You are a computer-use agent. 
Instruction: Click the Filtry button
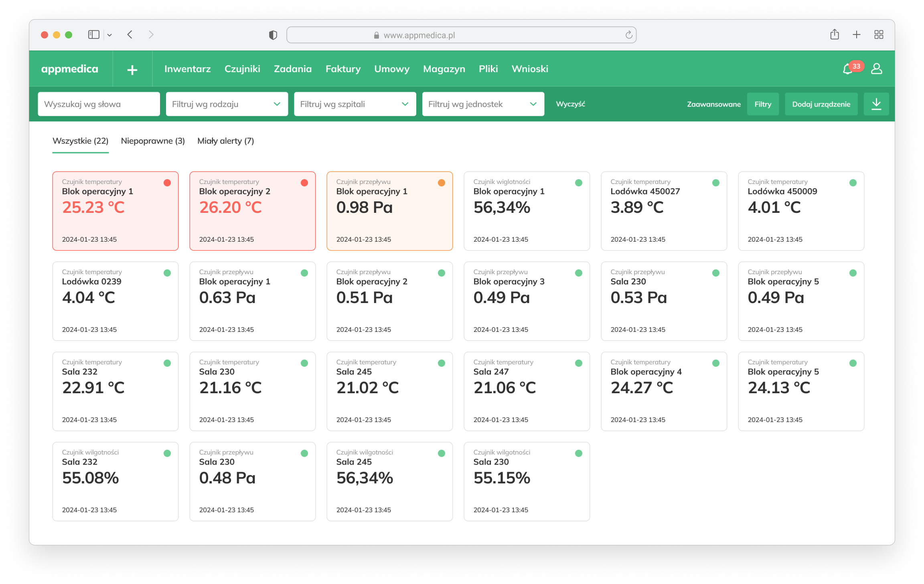[762, 104]
